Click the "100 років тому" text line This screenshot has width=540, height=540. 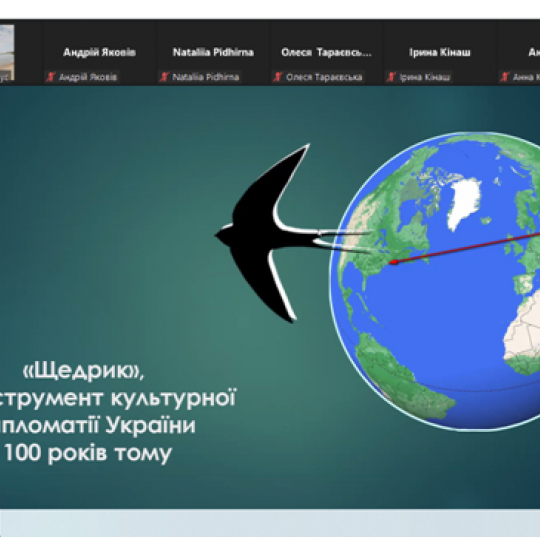tap(88, 453)
